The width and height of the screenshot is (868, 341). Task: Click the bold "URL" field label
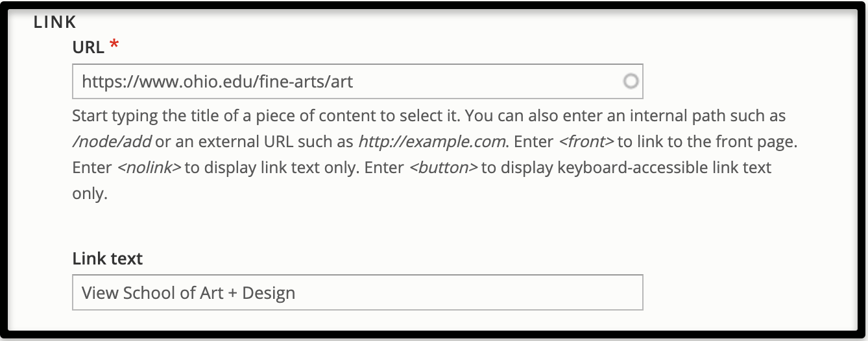click(88, 47)
